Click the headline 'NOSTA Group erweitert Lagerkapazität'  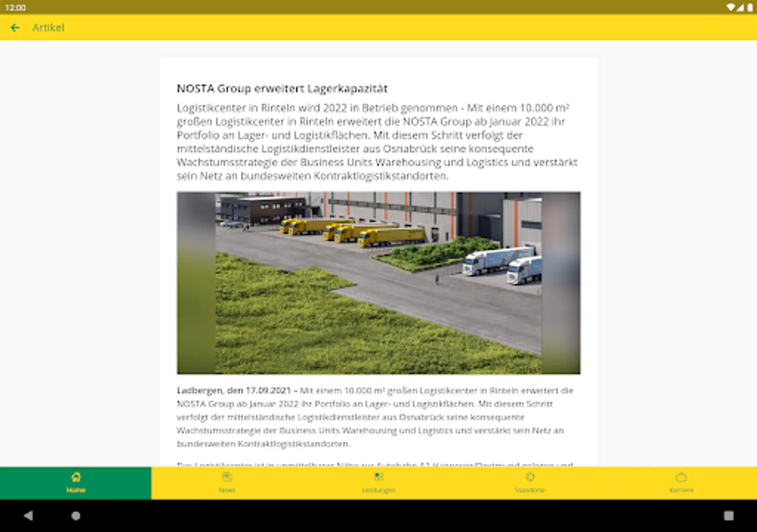pyautogui.click(x=282, y=89)
